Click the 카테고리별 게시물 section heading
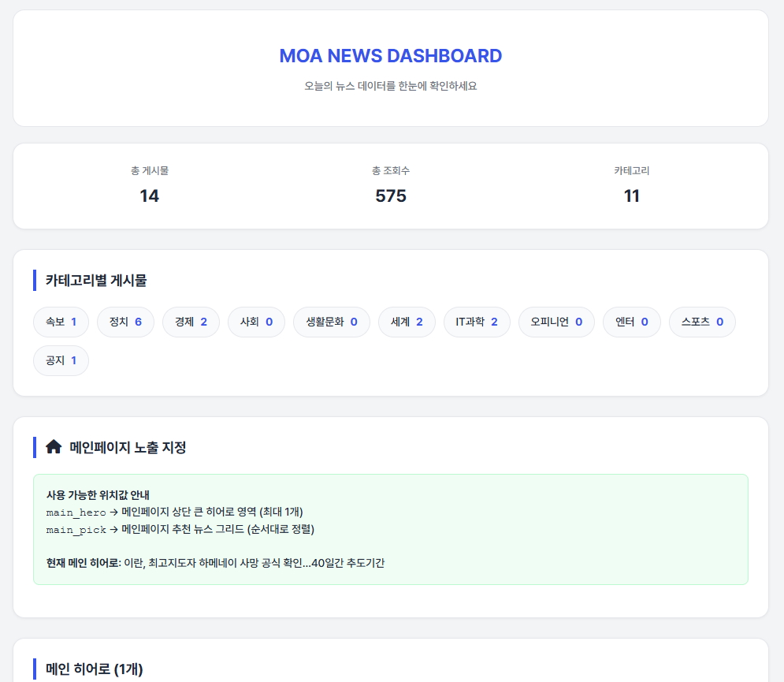This screenshot has height=682, width=784. (x=96, y=280)
